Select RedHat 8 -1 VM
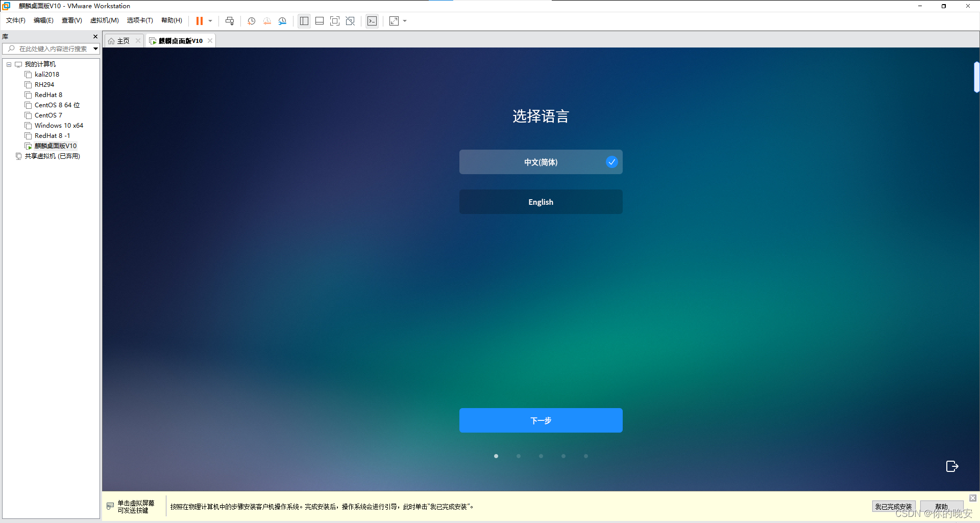 pyautogui.click(x=52, y=136)
